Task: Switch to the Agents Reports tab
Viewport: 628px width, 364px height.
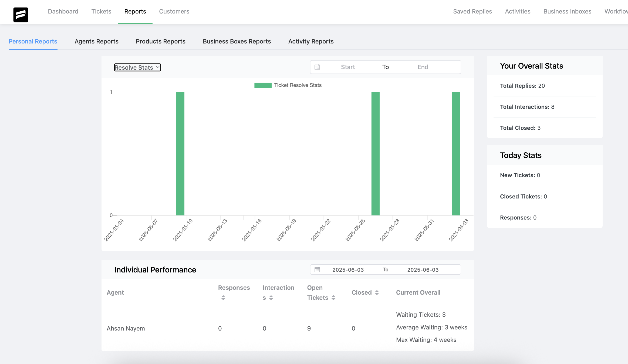Action: pos(96,41)
